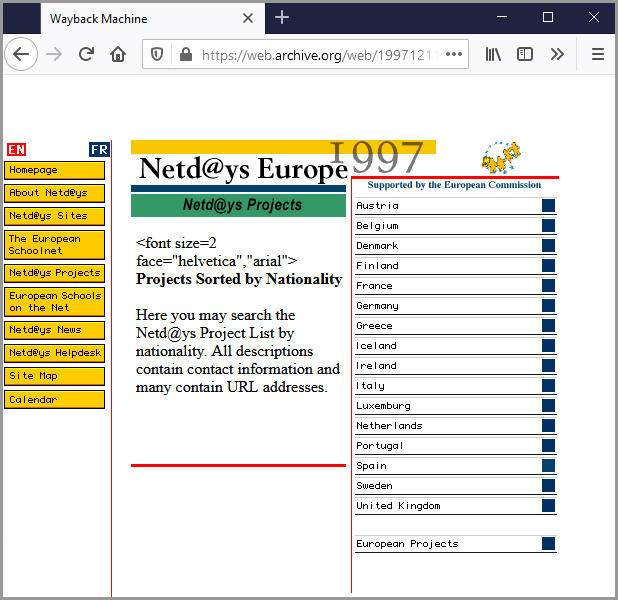The image size is (618, 600).
Task: Open About Netd@ys in sidebar
Action: 54,193
